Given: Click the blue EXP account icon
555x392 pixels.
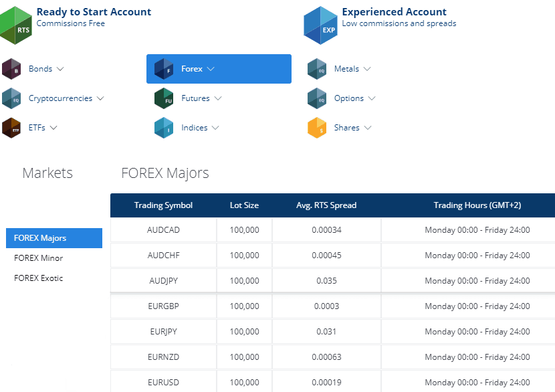Looking at the screenshot, I should [320, 25].
